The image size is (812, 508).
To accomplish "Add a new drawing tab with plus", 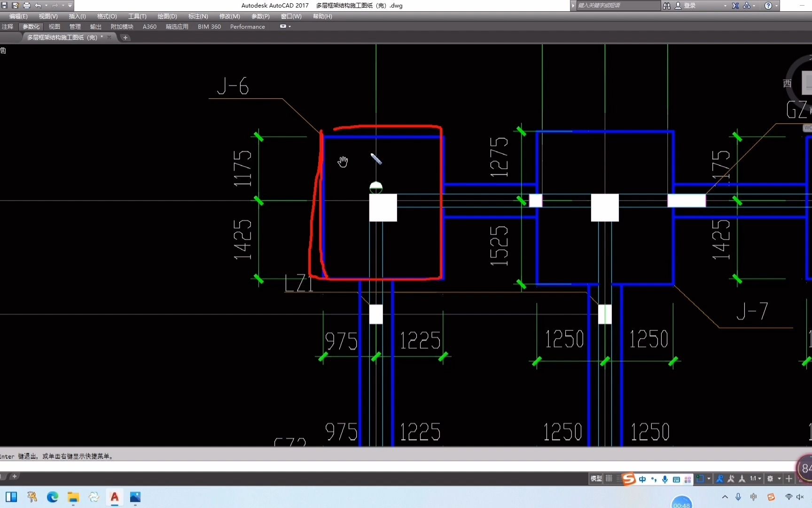I will 125,38.
